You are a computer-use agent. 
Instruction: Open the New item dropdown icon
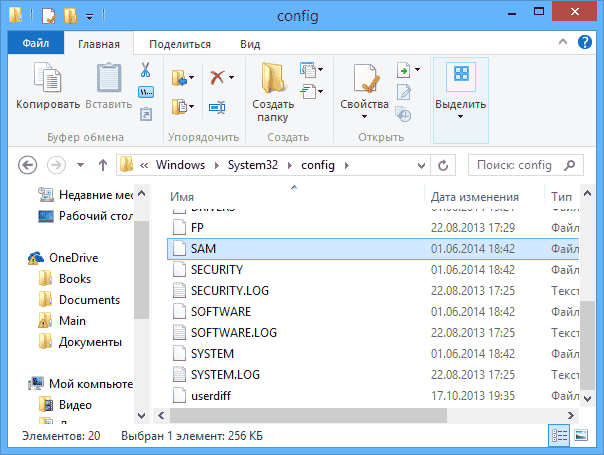311,69
